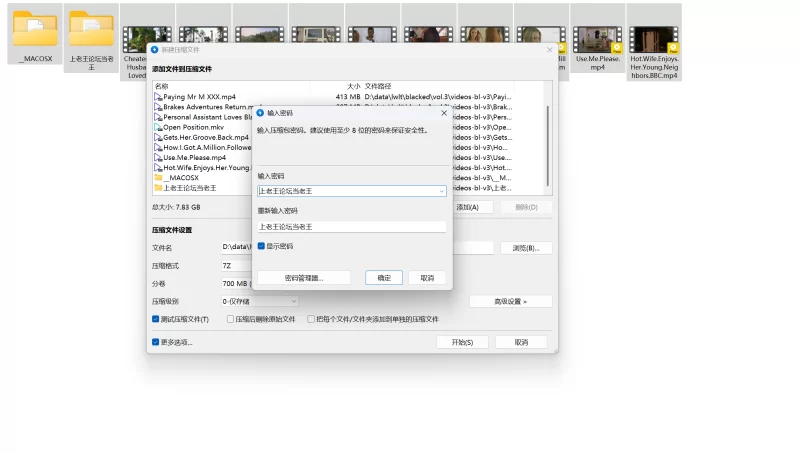Screen dimensions: 800x453
Task: Select the Use.Me.Please.mp4 name in the list
Action: (x=194, y=158)
